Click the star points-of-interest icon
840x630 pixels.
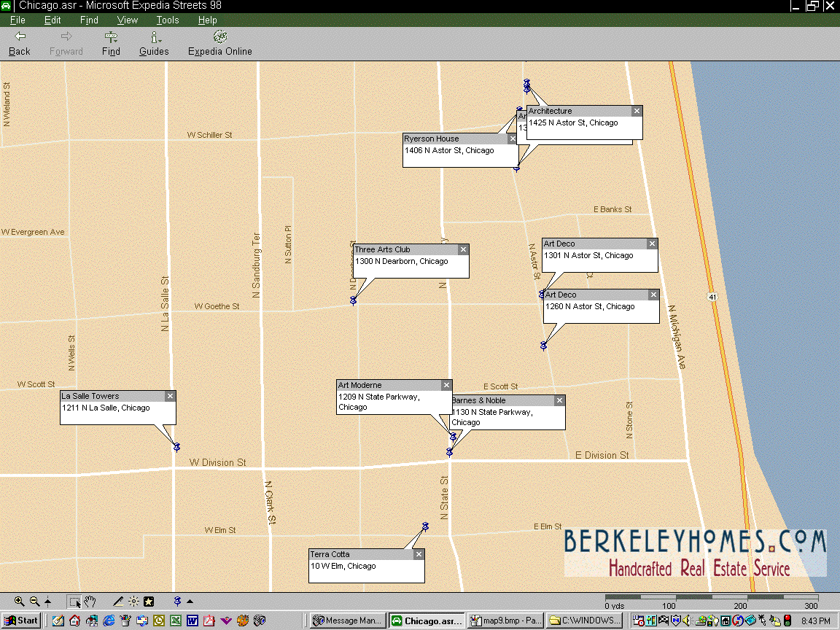coord(149,602)
